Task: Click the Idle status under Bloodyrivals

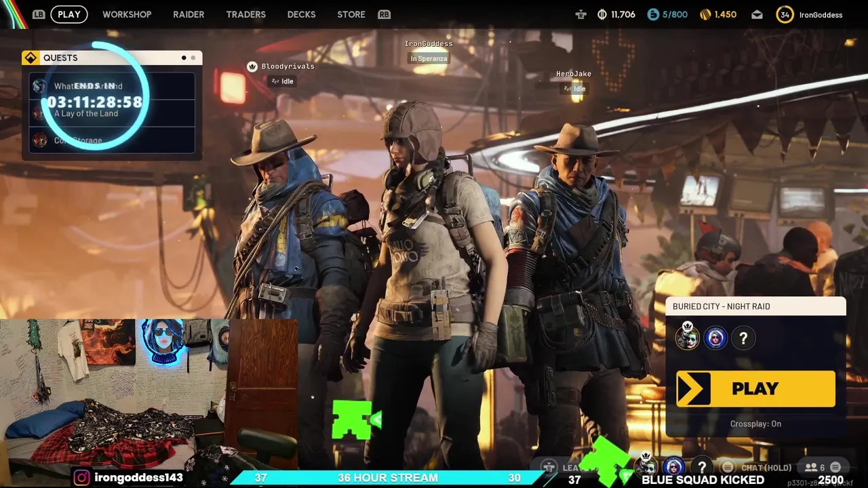Action: 282,81
